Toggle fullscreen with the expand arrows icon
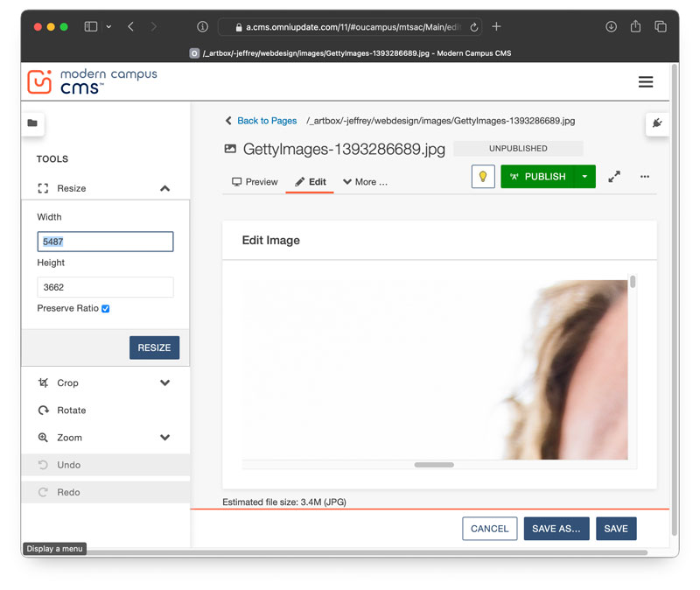 614,177
